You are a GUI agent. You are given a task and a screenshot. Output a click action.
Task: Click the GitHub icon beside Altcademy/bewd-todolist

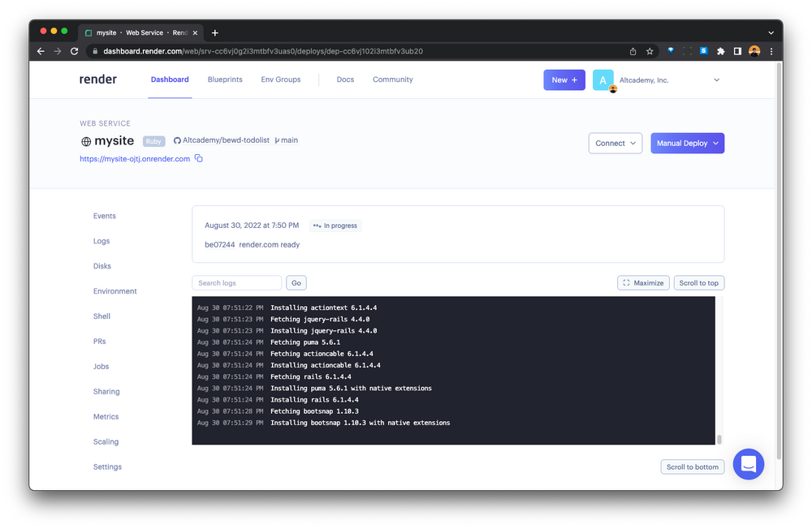(177, 140)
